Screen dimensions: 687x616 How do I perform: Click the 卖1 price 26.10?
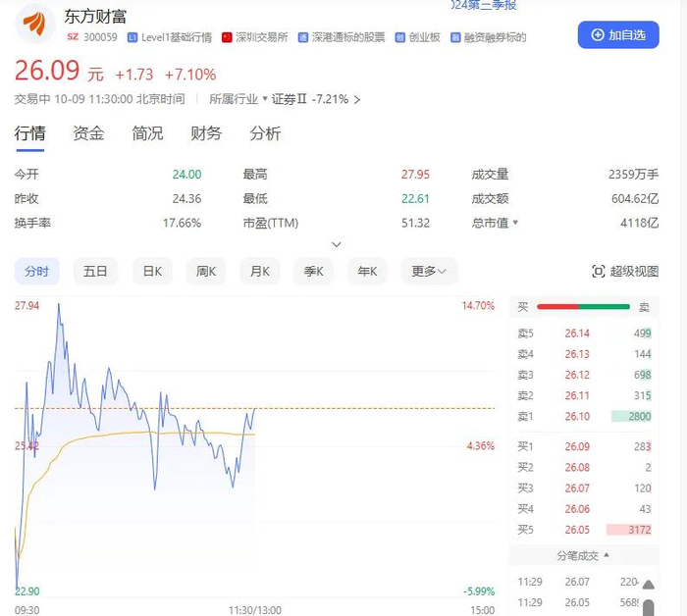[x=577, y=416]
